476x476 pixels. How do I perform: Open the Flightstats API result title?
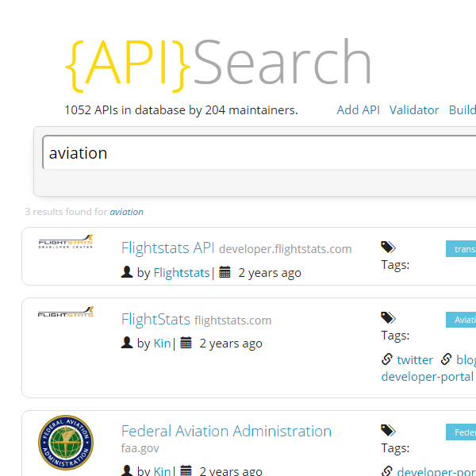pos(168,248)
